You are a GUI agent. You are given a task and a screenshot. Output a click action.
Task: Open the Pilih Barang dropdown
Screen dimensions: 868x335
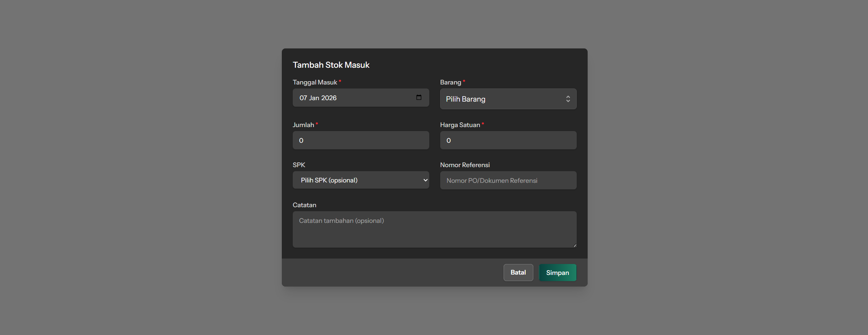[x=502, y=99]
